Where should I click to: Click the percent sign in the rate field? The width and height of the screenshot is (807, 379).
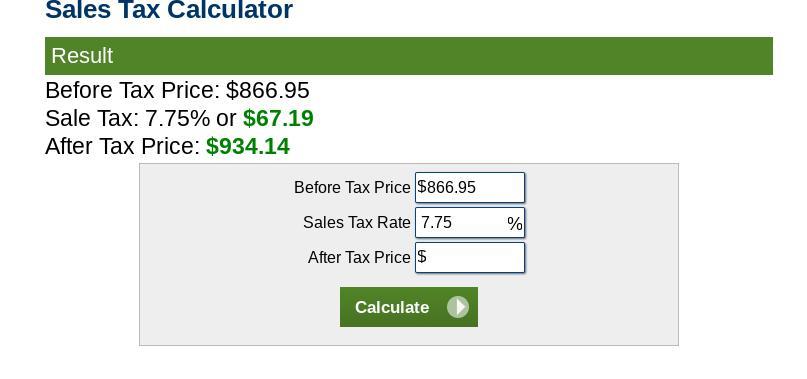515,223
